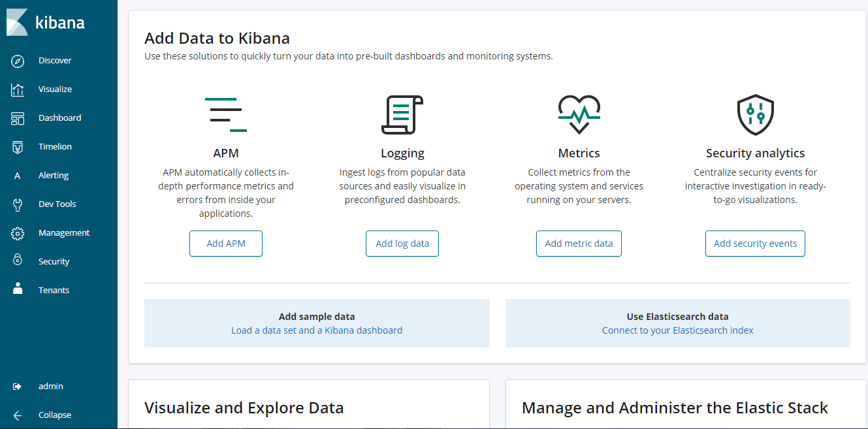This screenshot has width=868, height=429.
Task: Click "Manage and Administer the Elastic Stack" heading
Action: tap(675, 408)
